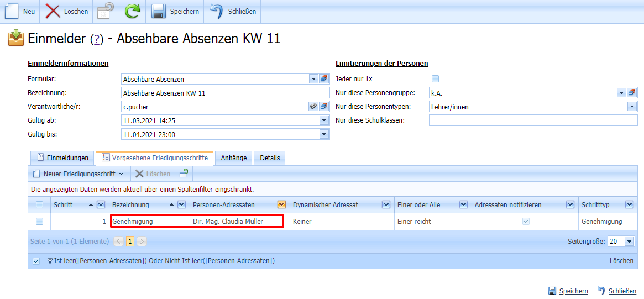
Task: Click the column layout icon in grid toolbar
Action: coord(184,174)
